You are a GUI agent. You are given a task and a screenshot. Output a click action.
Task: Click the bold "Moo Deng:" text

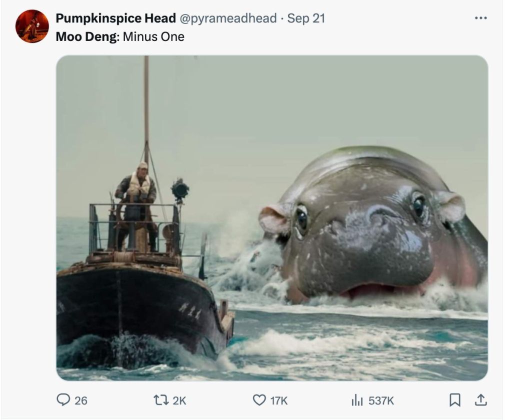(88, 36)
